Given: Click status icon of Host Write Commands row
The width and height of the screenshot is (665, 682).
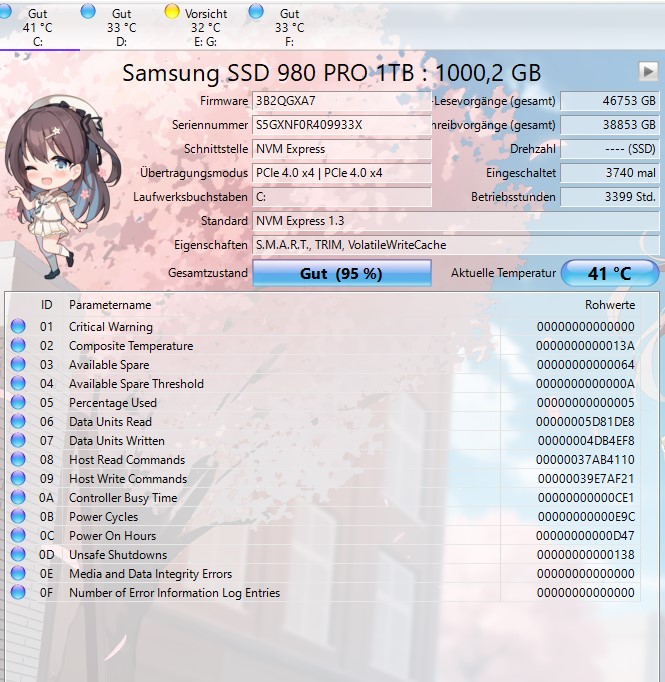Looking at the screenshot, I should pyautogui.click(x=18, y=478).
